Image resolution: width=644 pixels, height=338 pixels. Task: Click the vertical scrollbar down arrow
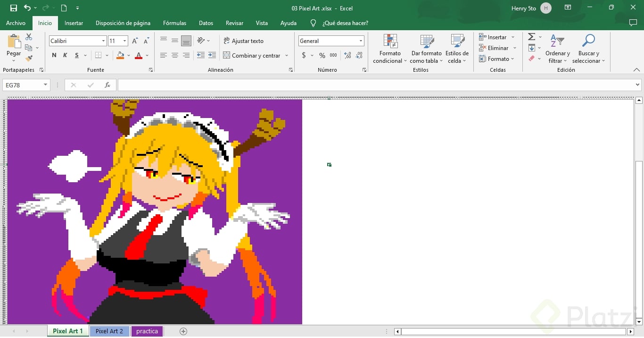click(639, 322)
